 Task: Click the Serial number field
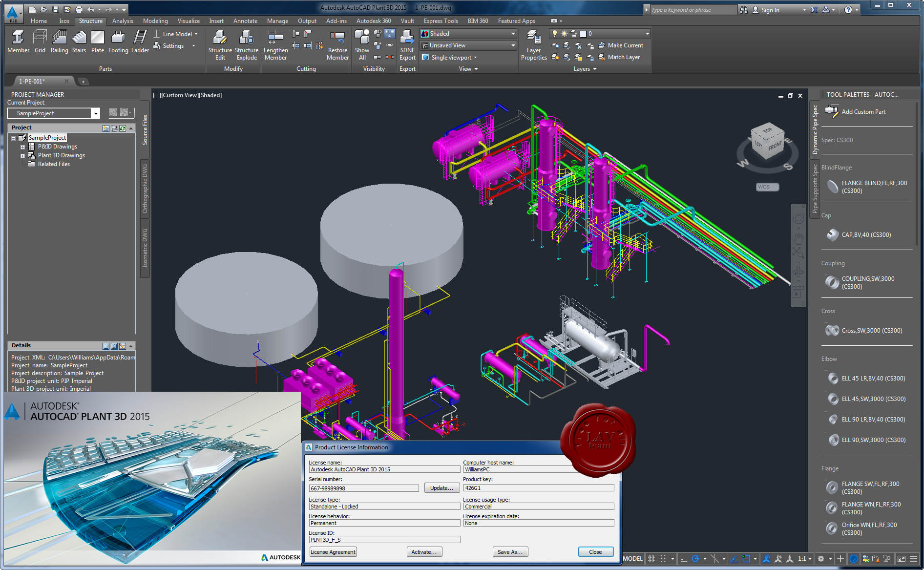pos(364,488)
